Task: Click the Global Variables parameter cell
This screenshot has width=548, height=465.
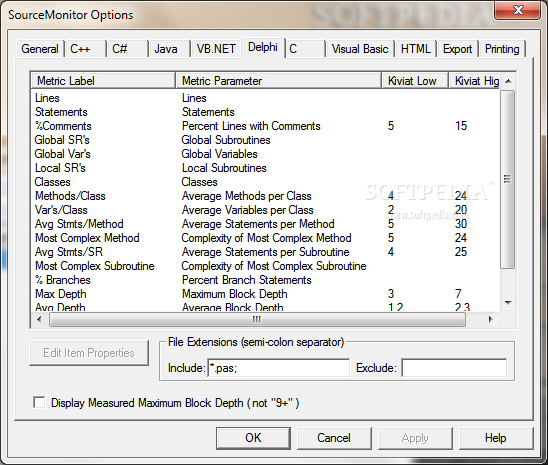Action: tap(219, 154)
